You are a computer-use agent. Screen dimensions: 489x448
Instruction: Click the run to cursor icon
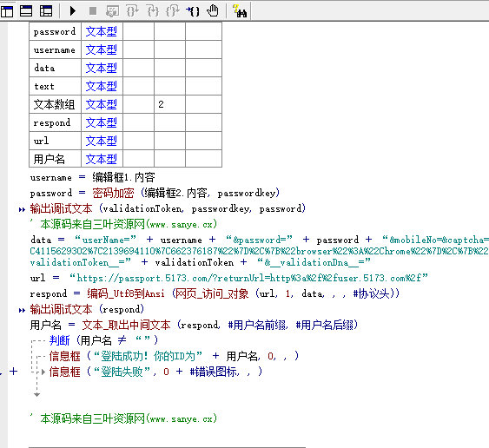pos(193,11)
